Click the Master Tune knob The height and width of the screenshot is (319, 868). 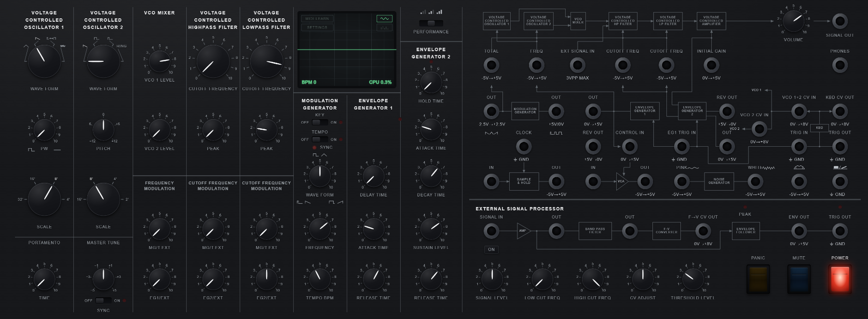pos(103,279)
